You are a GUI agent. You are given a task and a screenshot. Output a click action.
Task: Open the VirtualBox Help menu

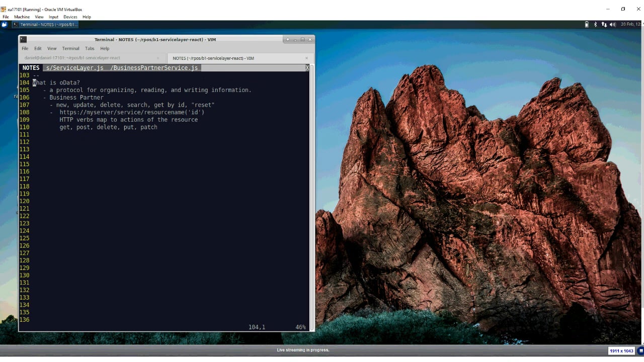87,17
